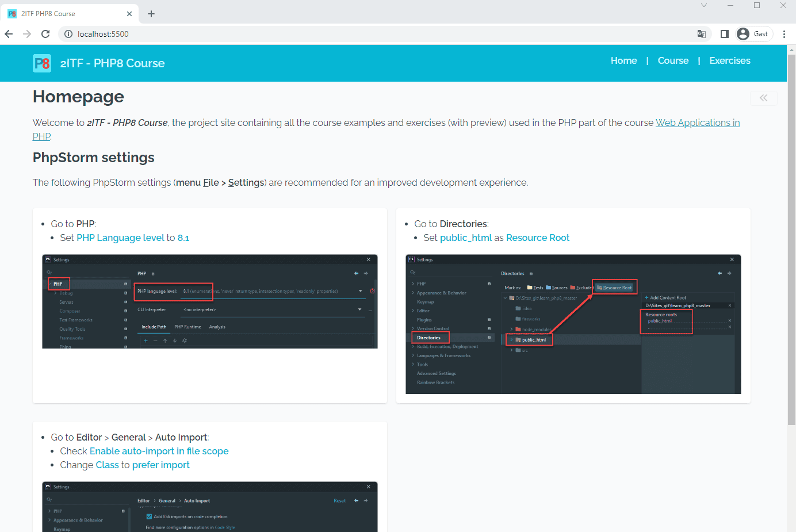
Task: Click the Directories settings screenshot
Action: pos(573,324)
